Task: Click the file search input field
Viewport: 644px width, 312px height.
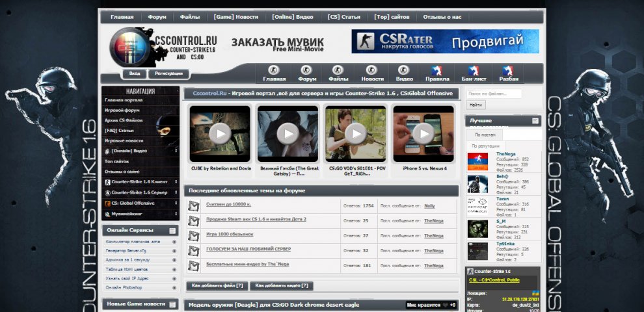Action: tap(503, 94)
